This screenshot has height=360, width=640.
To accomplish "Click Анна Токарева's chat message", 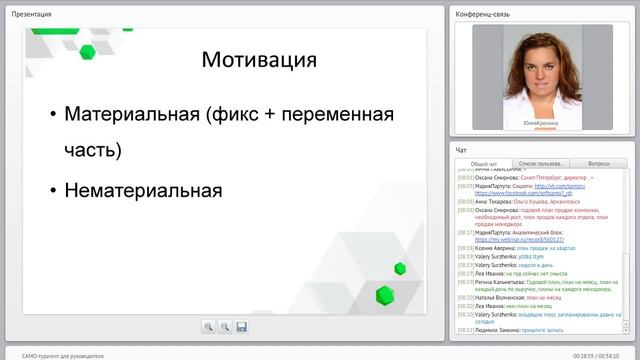I will pos(519,202).
